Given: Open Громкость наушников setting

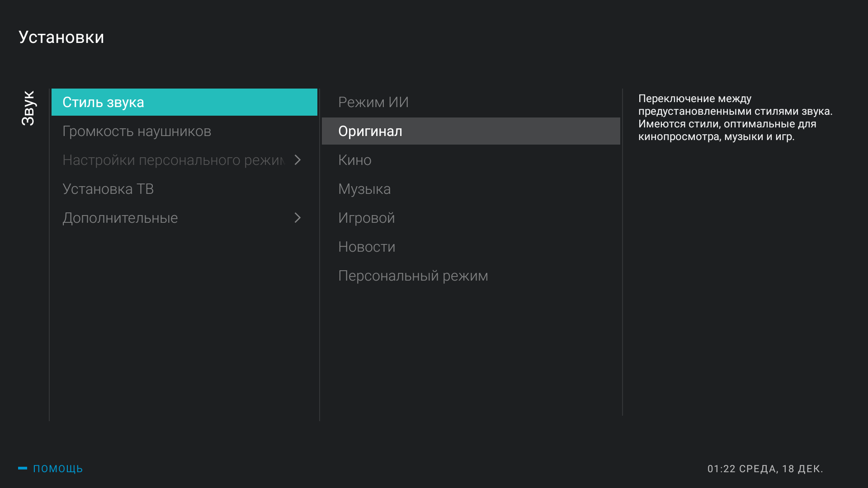Looking at the screenshot, I should [137, 131].
